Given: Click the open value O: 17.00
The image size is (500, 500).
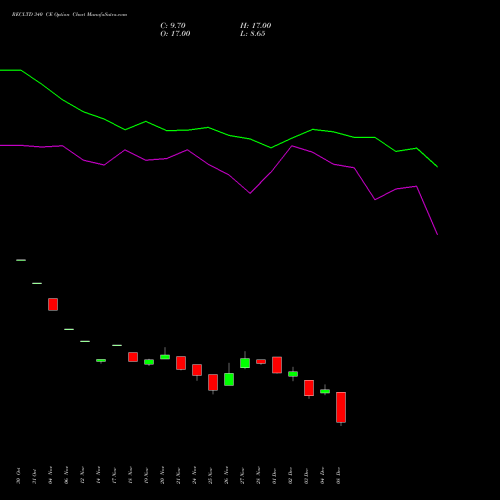Looking at the screenshot, I should click(175, 34).
